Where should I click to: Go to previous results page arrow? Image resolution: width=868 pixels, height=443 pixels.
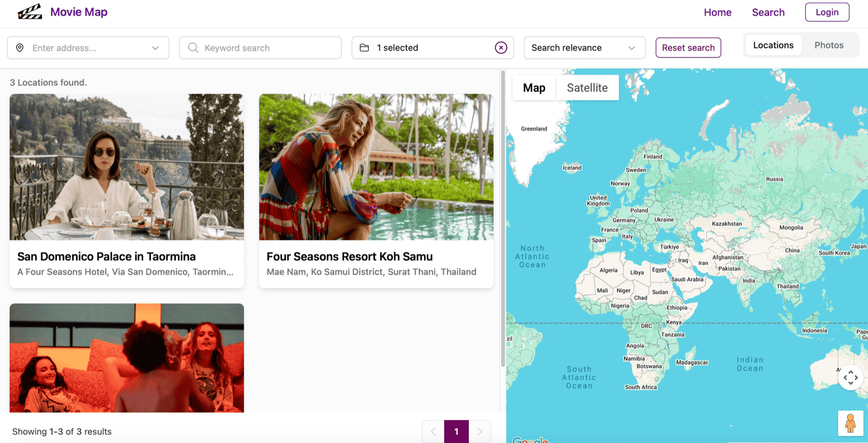coord(433,432)
